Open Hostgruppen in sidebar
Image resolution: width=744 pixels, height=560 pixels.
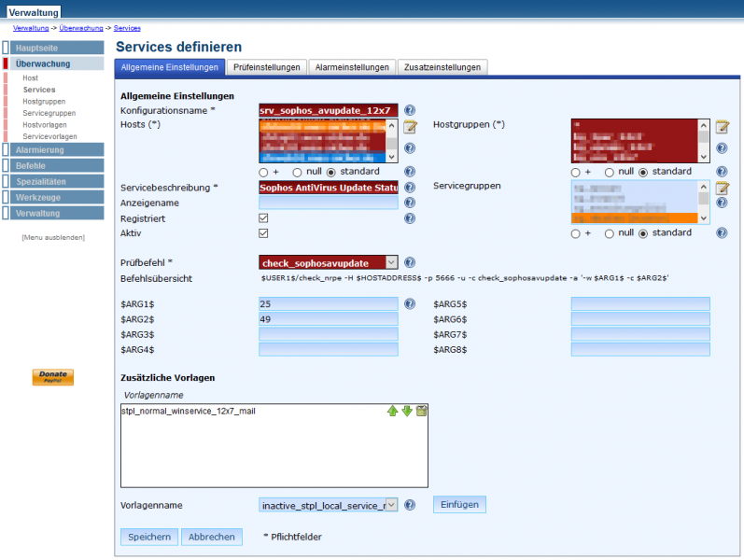click(44, 102)
